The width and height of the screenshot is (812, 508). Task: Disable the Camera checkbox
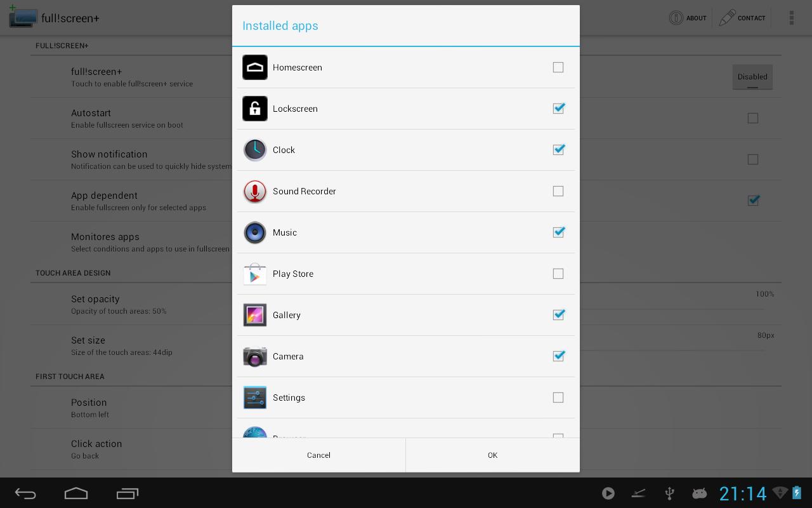click(x=558, y=356)
